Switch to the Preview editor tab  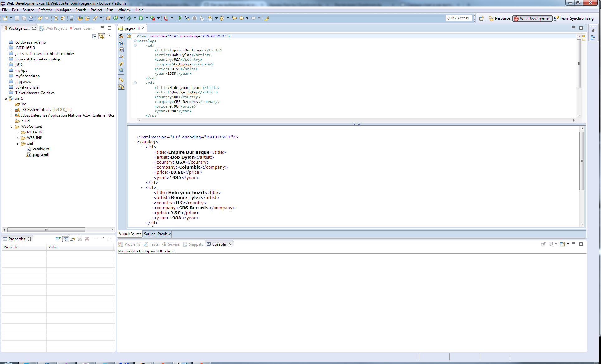click(164, 234)
